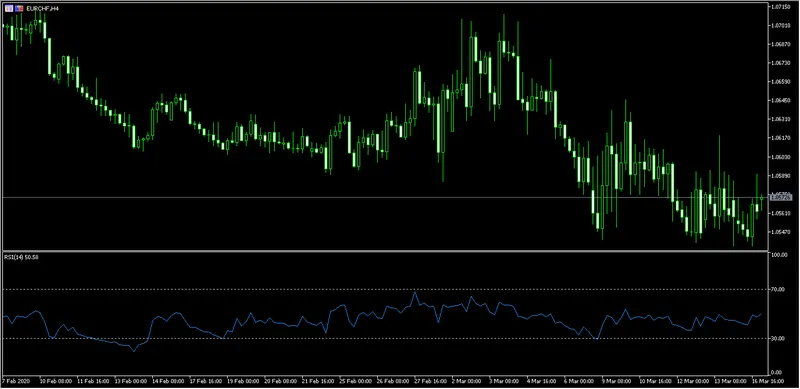800x389 pixels.
Task: Click the 0.00 level on RSI scale
Action: tap(779, 372)
